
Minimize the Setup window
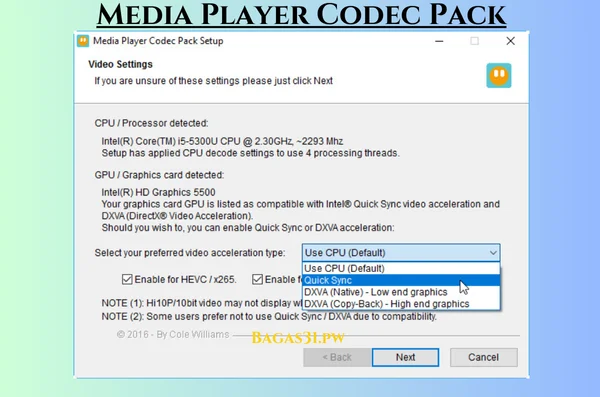[x=439, y=41]
